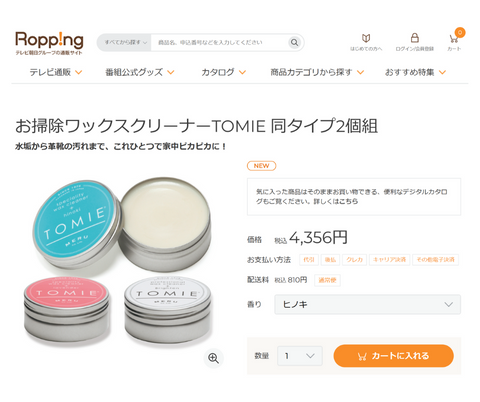This screenshot has width=480, height=402.
Task: Click the TOMIE wax tins product image
Action: (118, 260)
